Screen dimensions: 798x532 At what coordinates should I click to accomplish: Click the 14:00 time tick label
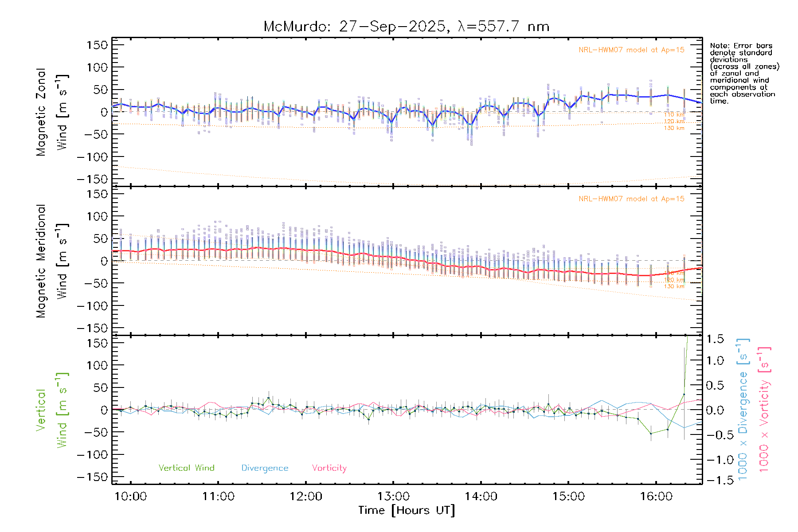tap(481, 496)
